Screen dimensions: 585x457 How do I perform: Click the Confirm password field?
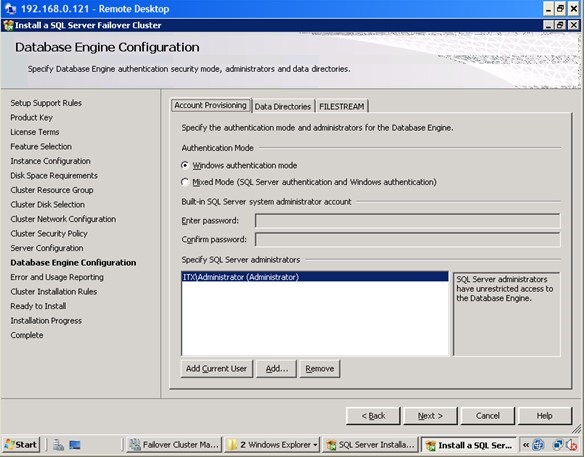pyautogui.click(x=407, y=239)
